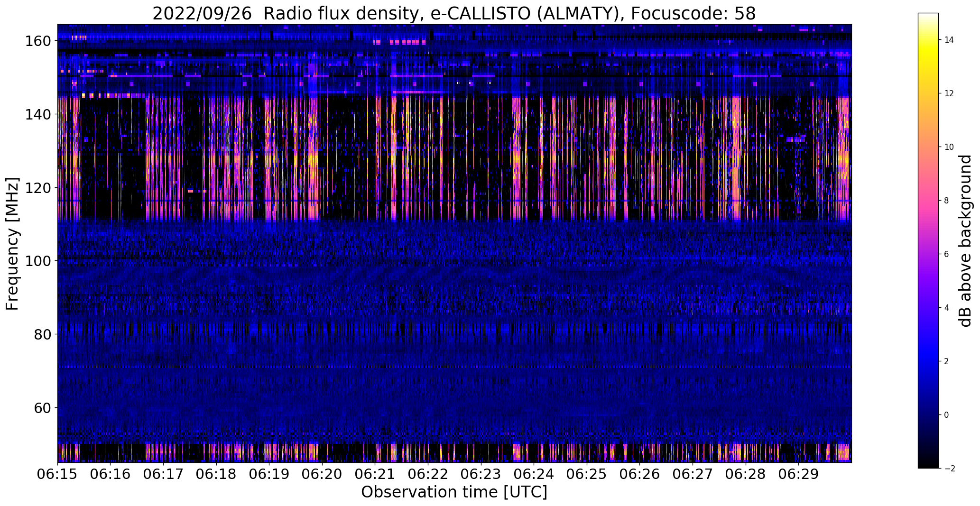This screenshot has height=506, width=980.
Task: Click the colorbar tick label 2
Action: pos(947,361)
